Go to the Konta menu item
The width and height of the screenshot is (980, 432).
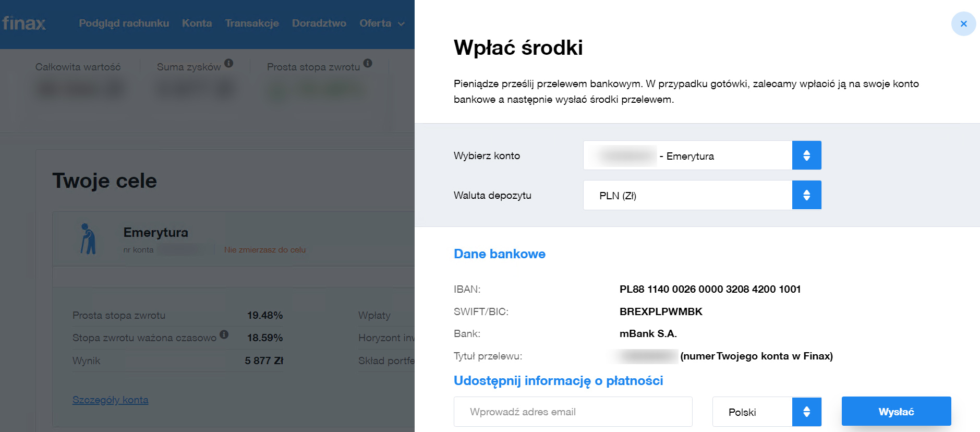[x=197, y=23]
